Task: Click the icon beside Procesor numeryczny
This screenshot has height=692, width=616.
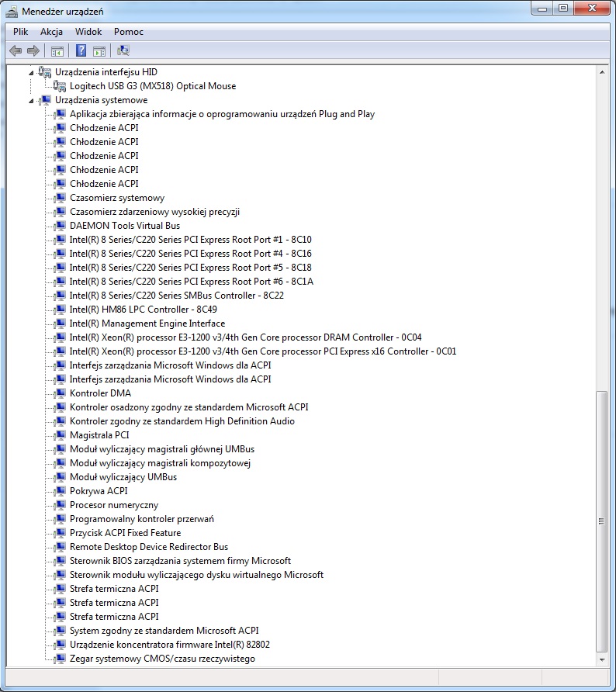Action: [60, 505]
